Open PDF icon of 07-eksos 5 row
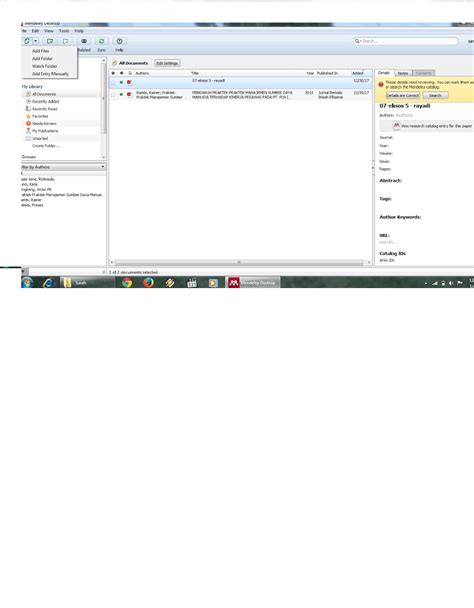The height and width of the screenshot is (608, 474). pyautogui.click(x=129, y=83)
